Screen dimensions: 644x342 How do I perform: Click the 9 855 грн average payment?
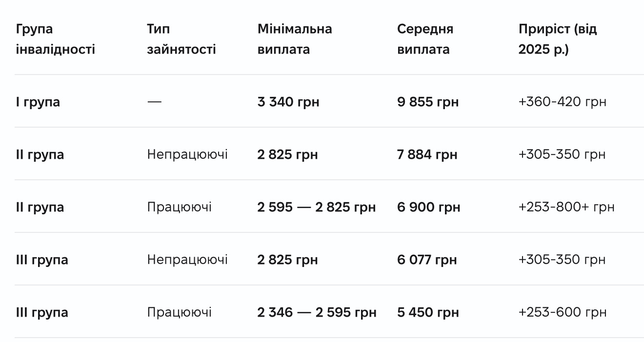pyautogui.click(x=428, y=102)
